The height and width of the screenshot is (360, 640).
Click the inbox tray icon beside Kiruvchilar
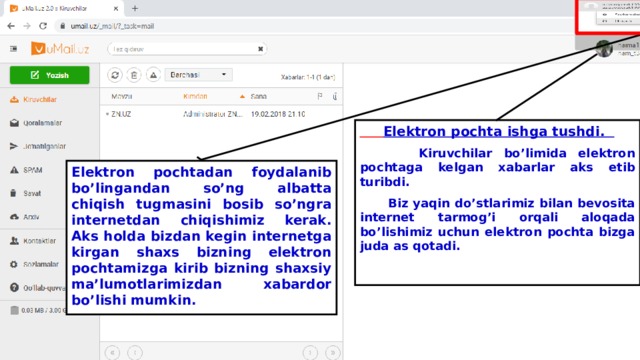tap(14, 100)
